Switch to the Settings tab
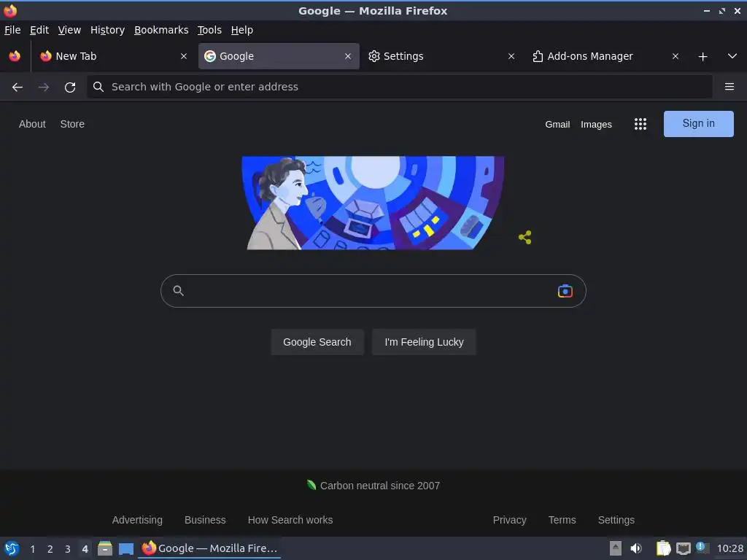Viewport: 747px width, 560px height. click(441, 56)
